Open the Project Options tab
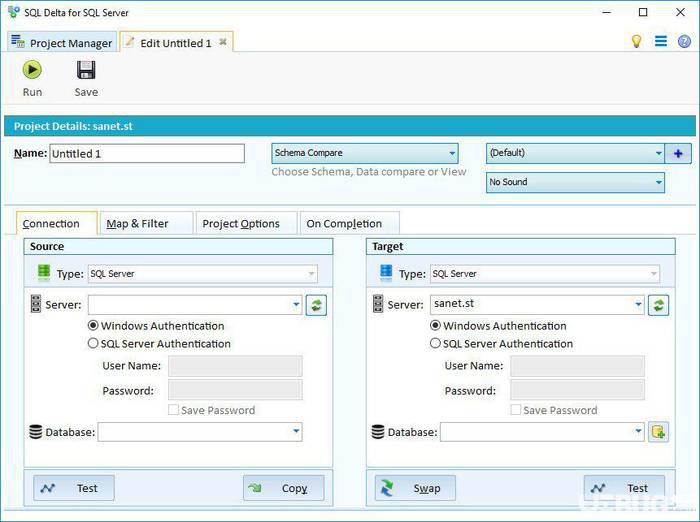Image resolution: width=700 pixels, height=522 pixels. (x=246, y=223)
